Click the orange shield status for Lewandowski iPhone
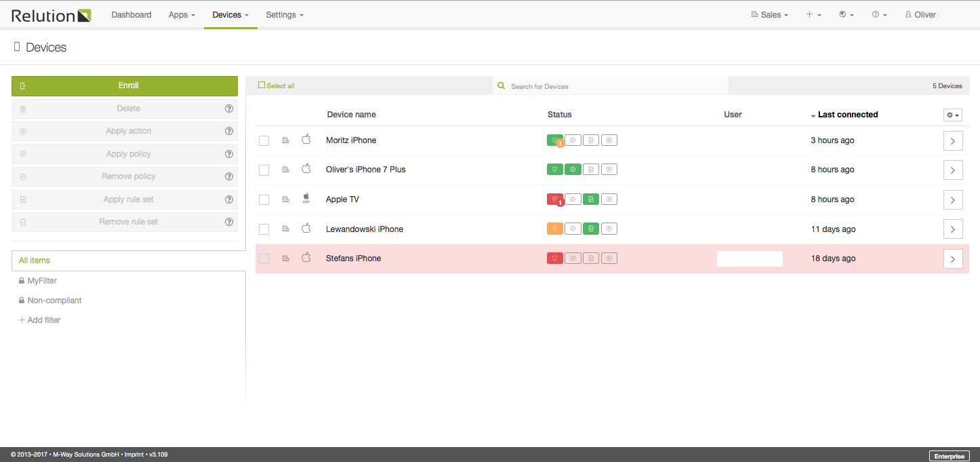 coord(554,229)
